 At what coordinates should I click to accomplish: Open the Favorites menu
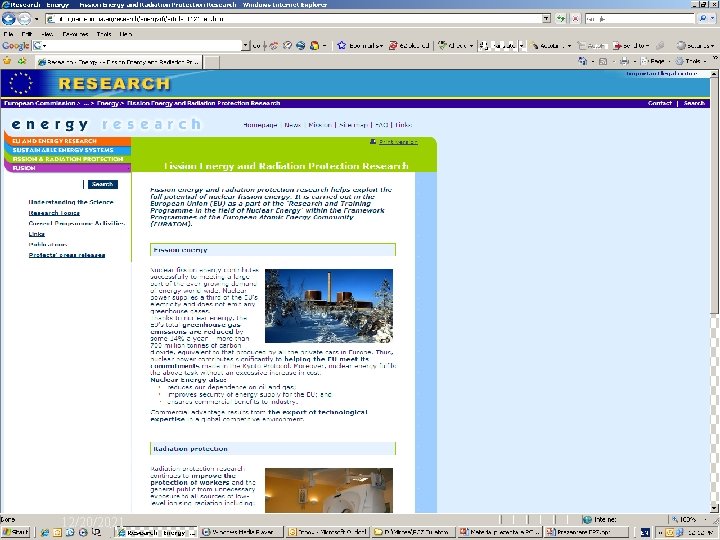pyautogui.click(x=75, y=34)
